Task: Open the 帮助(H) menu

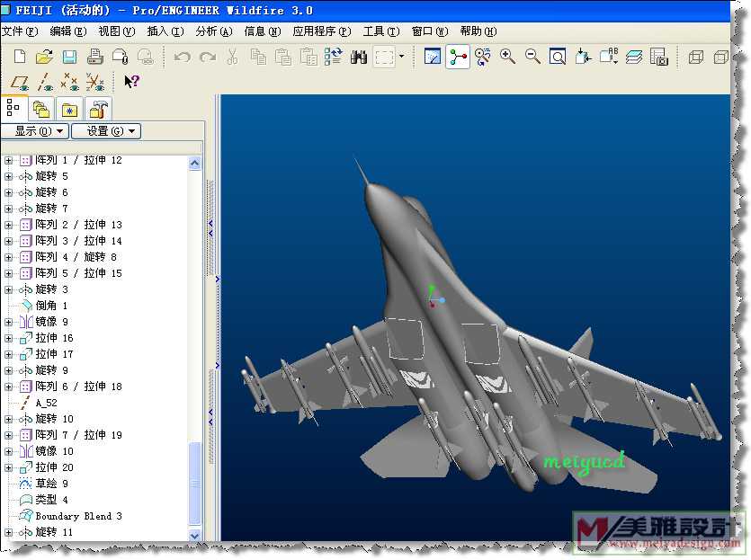Action: coord(478,31)
